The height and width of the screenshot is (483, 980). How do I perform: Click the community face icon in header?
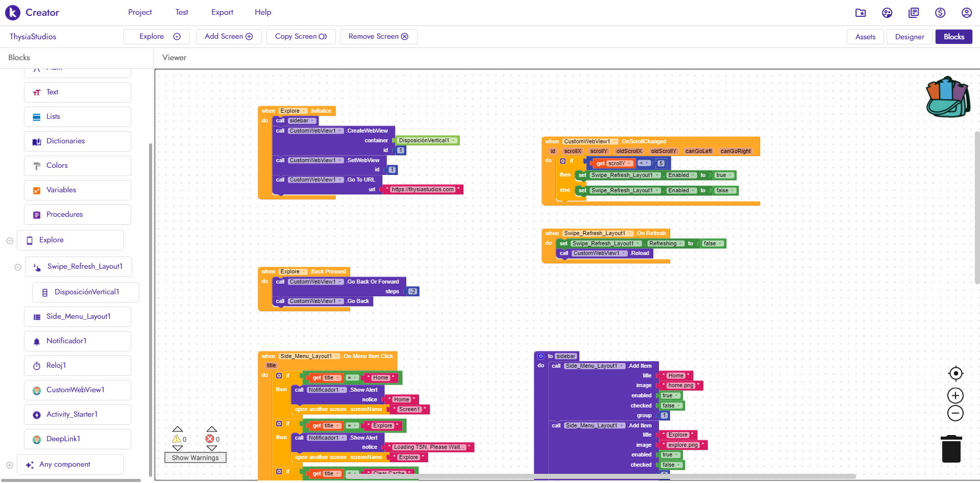click(x=887, y=13)
